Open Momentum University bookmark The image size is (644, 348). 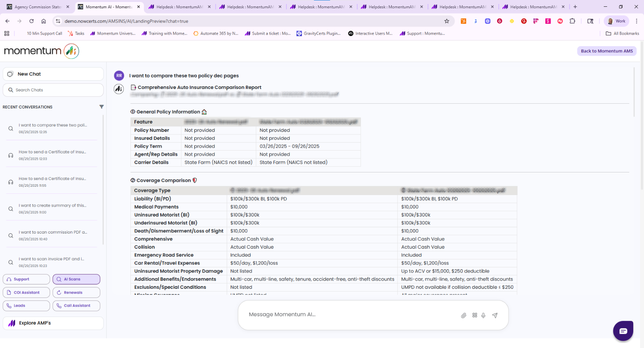click(x=113, y=33)
